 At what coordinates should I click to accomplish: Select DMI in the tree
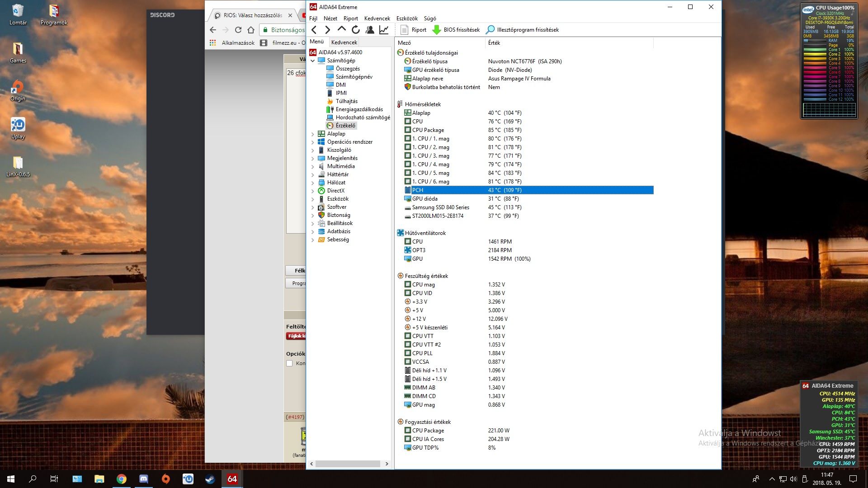[x=341, y=85]
